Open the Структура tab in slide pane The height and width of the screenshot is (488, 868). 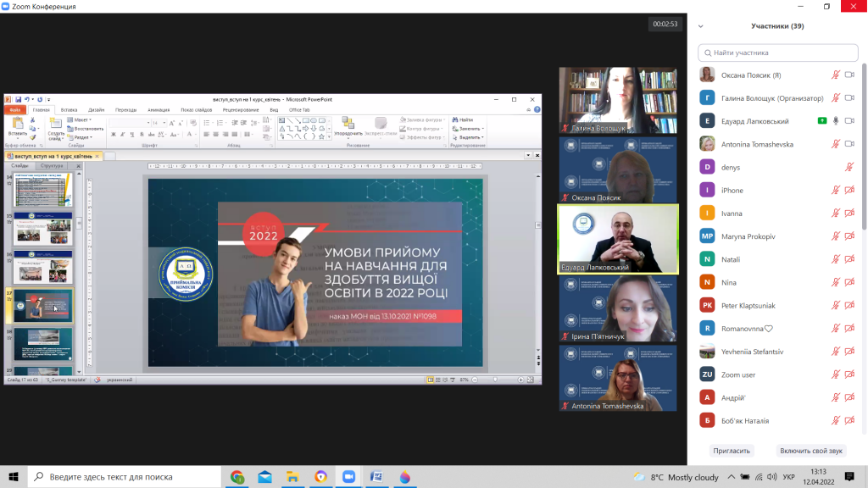52,166
